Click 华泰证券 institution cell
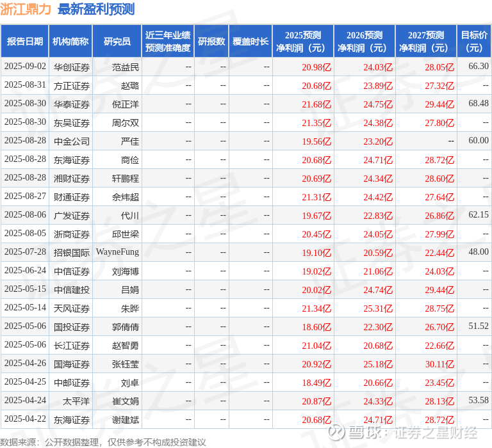Viewport: 492px width, 448px height. [x=72, y=104]
